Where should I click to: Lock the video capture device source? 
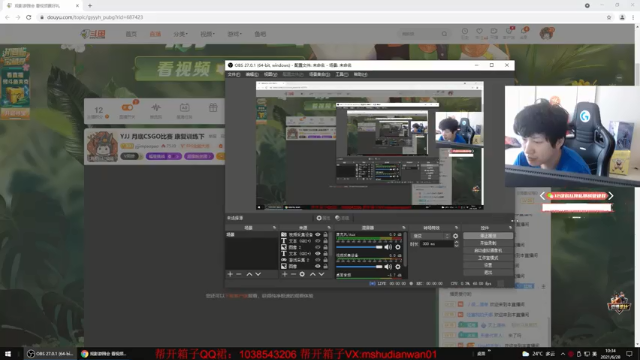click(x=325, y=234)
